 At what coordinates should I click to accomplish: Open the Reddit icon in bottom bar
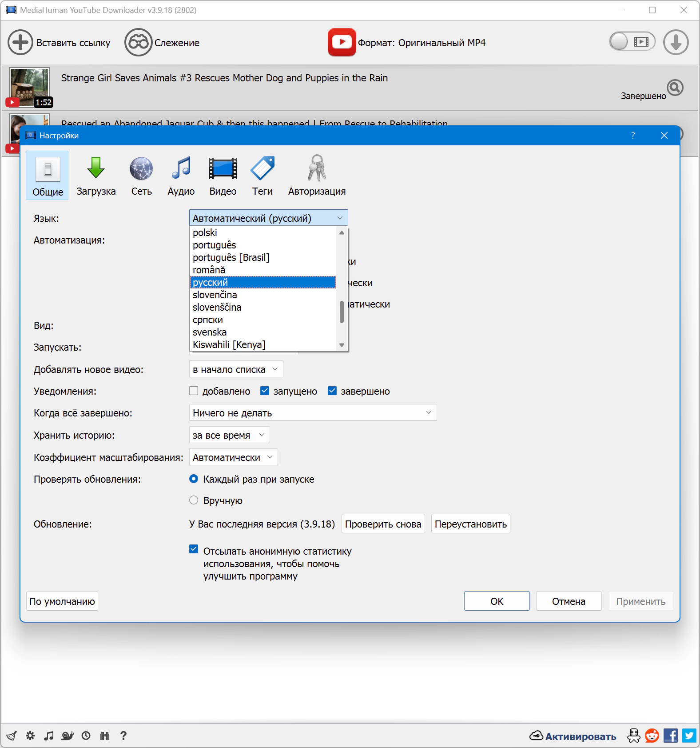[652, 736]
